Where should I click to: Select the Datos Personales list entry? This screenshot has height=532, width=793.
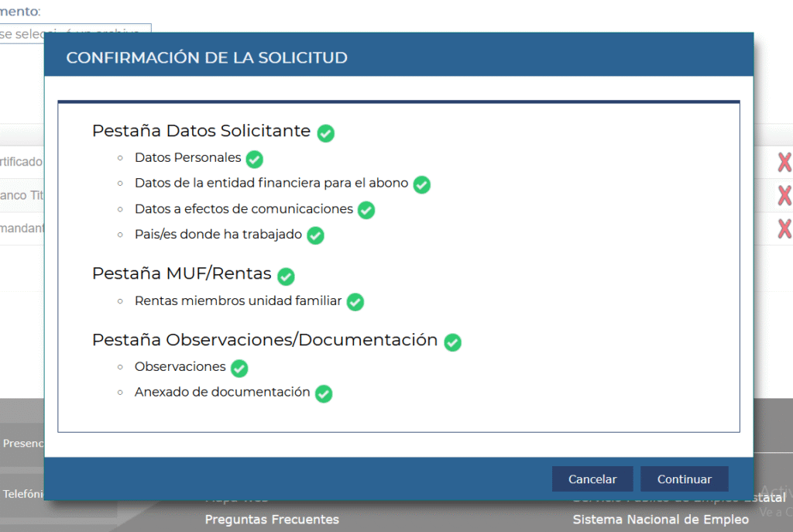click(x=188, y=158)
